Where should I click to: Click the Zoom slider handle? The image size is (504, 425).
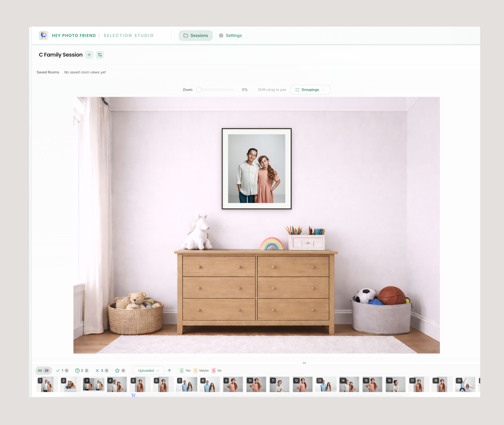199,90
